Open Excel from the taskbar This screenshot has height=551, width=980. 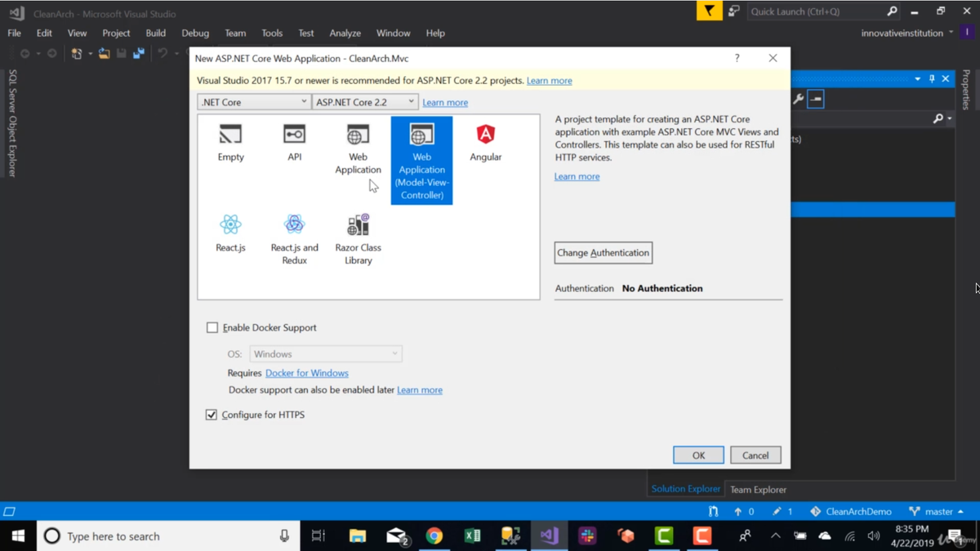coord(472,535)
